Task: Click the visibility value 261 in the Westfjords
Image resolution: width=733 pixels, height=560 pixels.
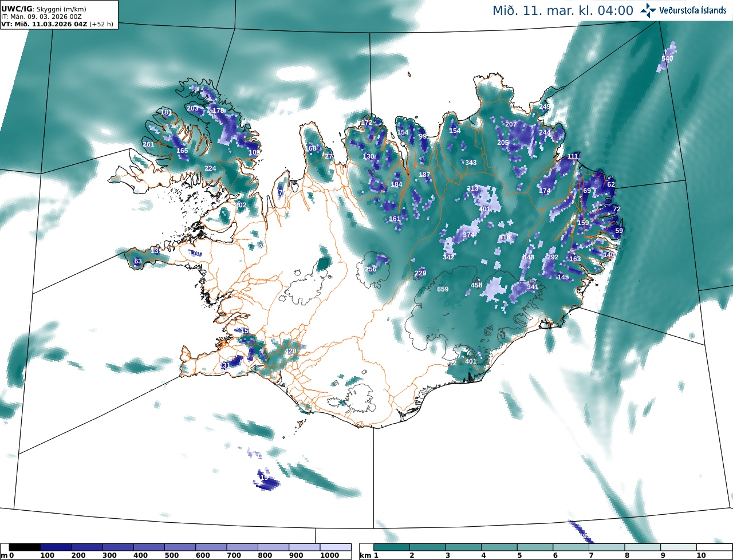Action: pos(148,144)
